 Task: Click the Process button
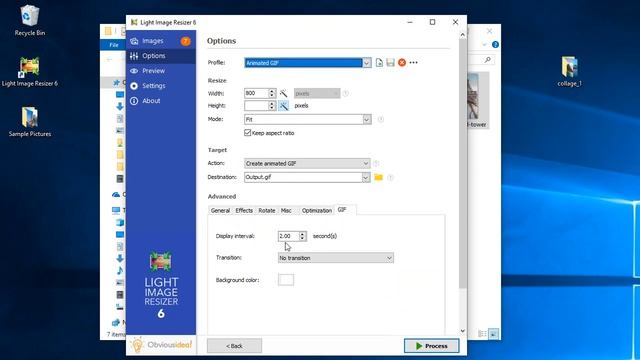[x=431, y=346]
